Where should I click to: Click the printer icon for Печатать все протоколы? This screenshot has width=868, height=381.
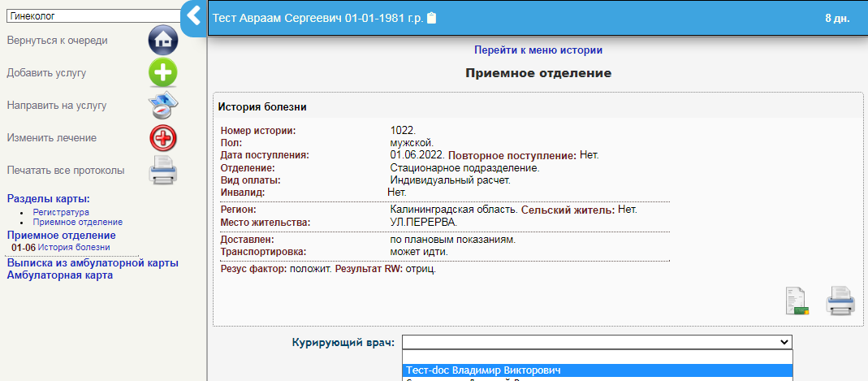click(x=162, y=171)
